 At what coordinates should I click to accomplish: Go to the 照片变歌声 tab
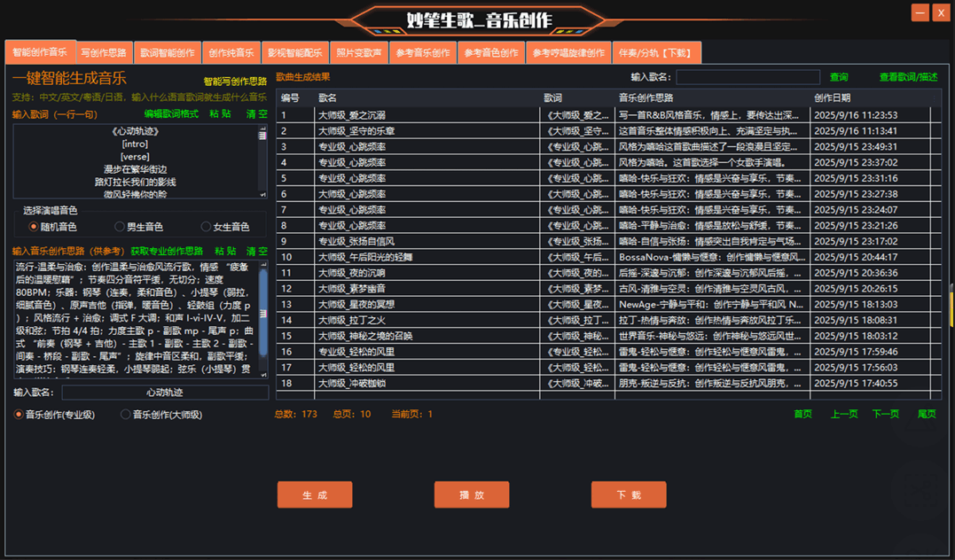point(359,53)
